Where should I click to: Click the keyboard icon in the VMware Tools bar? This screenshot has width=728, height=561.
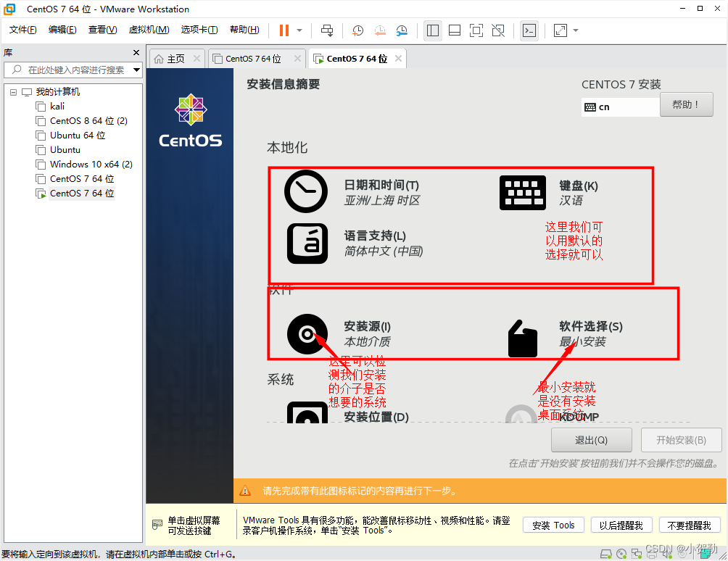157,525
